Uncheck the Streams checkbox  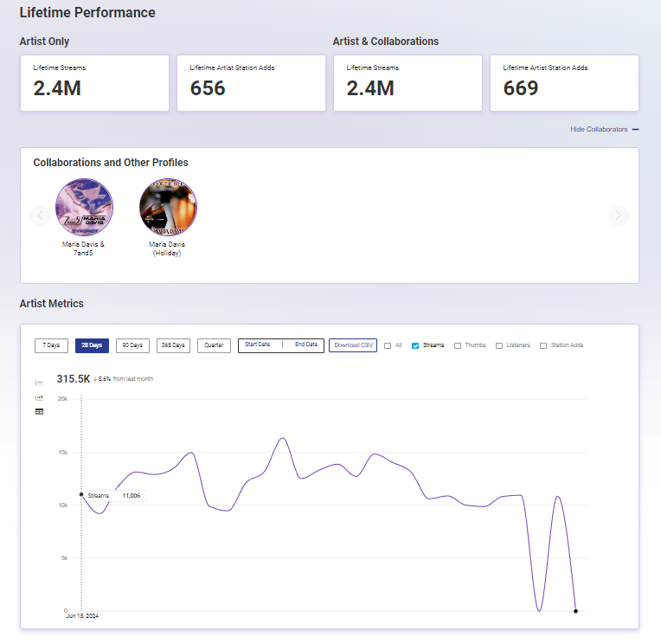[x=415, y=345]
